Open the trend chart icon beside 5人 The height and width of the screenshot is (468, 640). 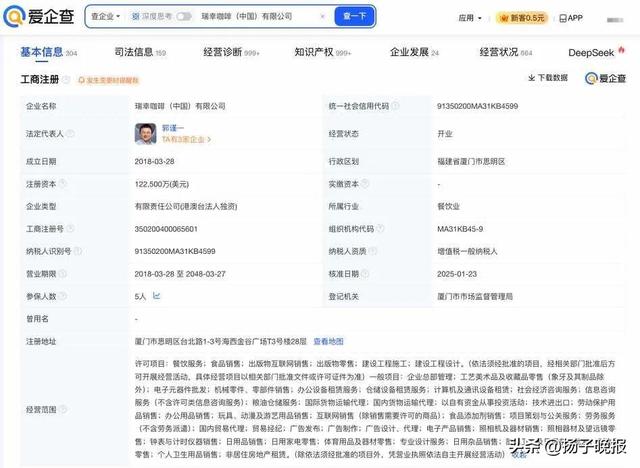157,296
